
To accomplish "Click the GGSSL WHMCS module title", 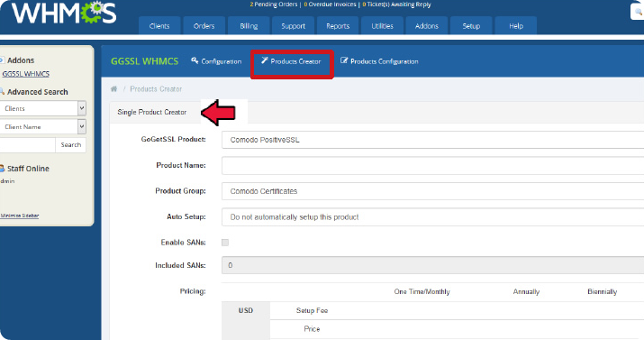I will tap(145, 61).
